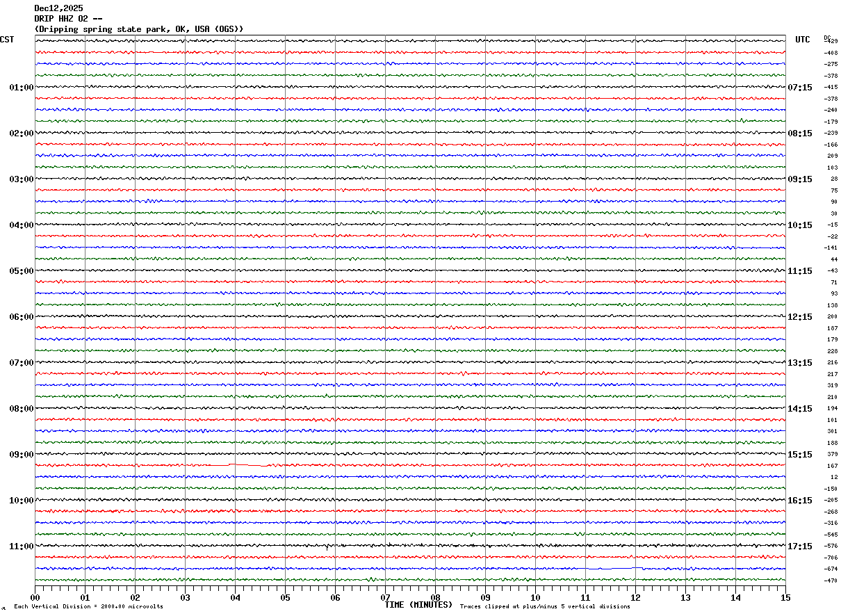Select the DC offset value 209

pos(832,156)
